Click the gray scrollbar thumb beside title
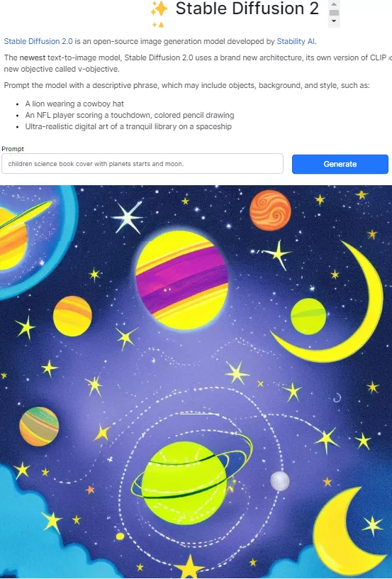 pyautogui.click(x=334, y=13)
